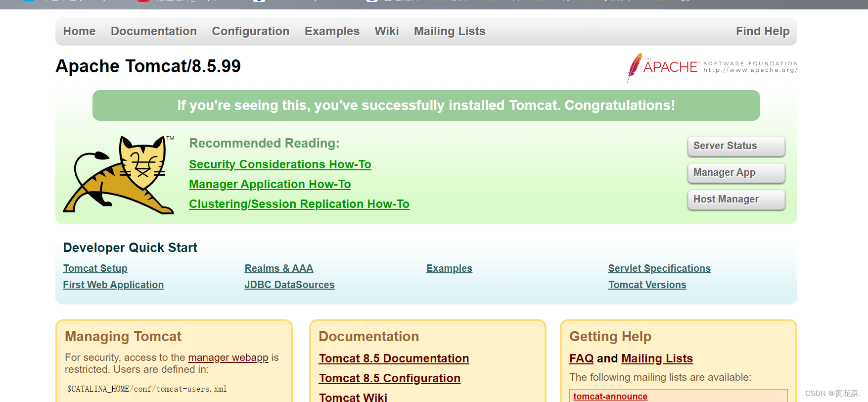868x402 pixels.
Task: Click the Apache Tomcat/8.5.99 heading
Action: pos(148,66)
